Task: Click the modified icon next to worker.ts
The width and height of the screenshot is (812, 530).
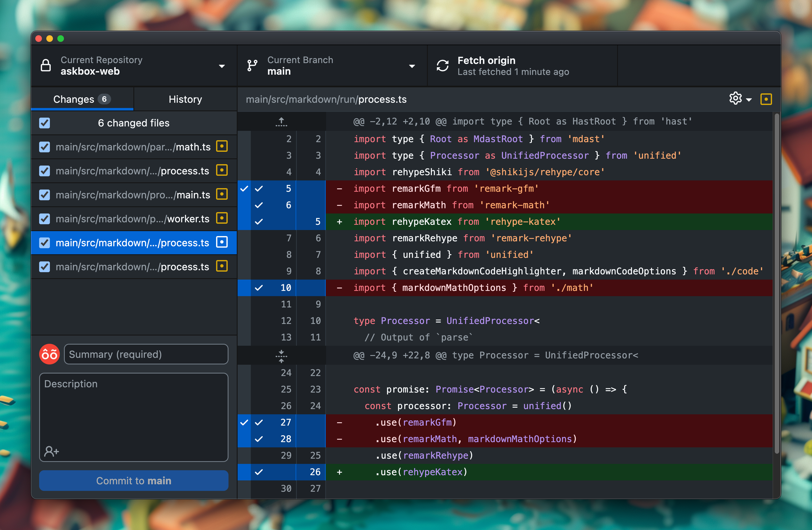Action: [x=222, y=218]
